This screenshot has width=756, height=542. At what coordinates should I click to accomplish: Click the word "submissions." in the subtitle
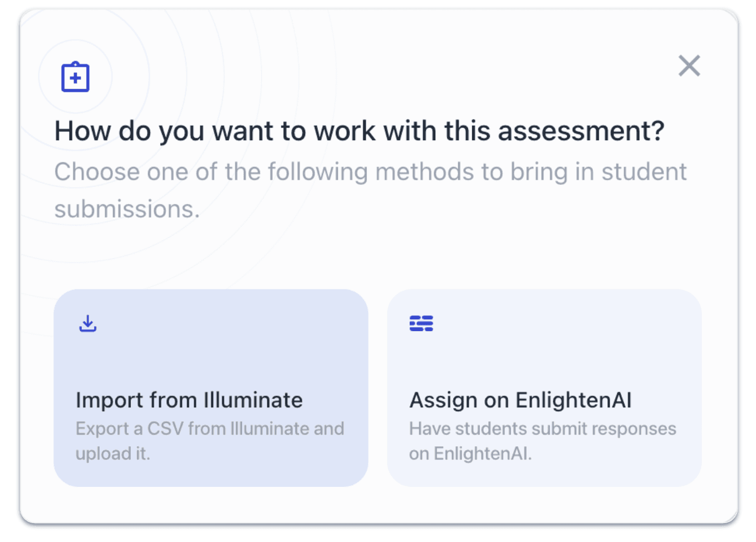pyautogui.click(x=126, y=209)
